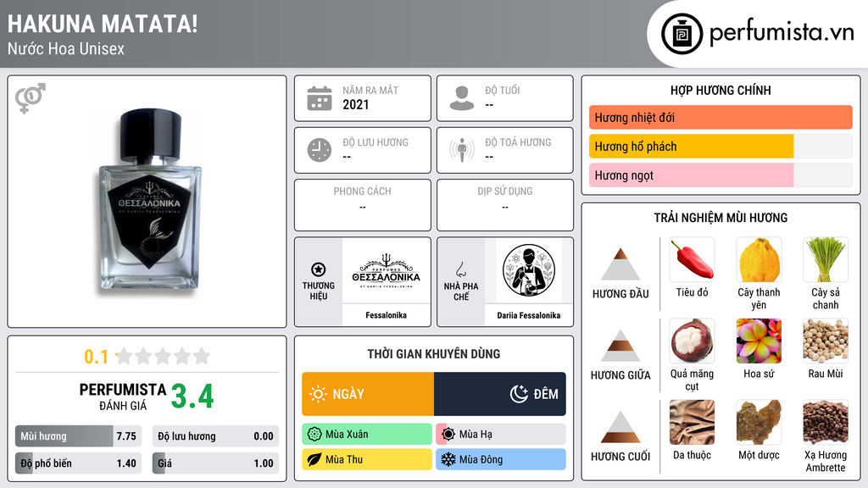Click the Hương cuối pyramid icon
This screenshot has height=488, width=868.
[620, 427]
